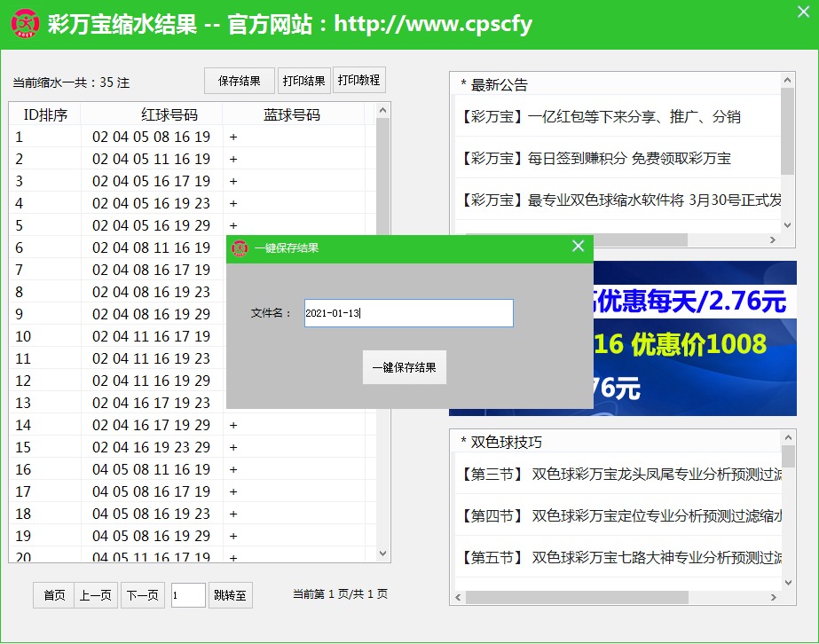Click the 打印结果 button
This screenshot has height=644, width=819.
[x=303, y=81]
